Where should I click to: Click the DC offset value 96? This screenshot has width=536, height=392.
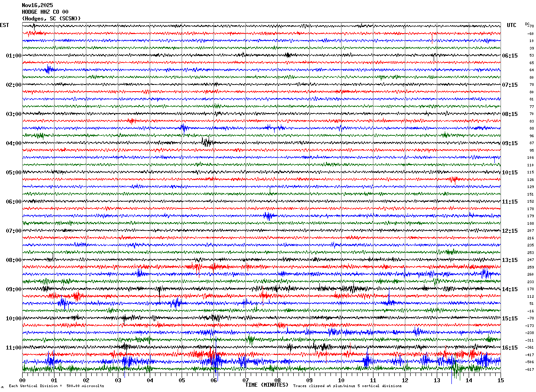(532, 136)
